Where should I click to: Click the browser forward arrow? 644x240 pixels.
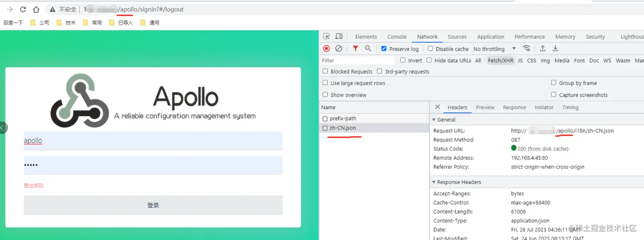click(x=10, y=9)
